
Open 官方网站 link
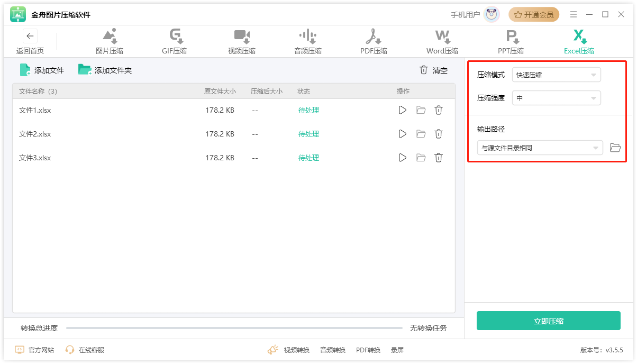(x=34, y=350)
